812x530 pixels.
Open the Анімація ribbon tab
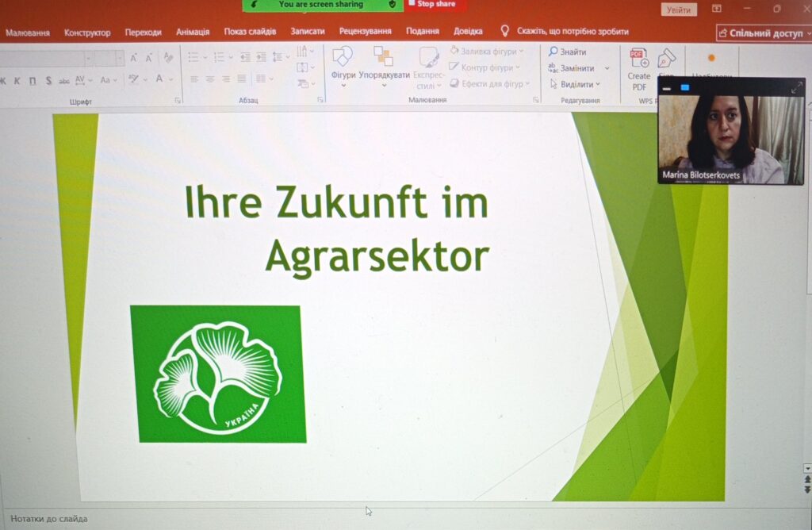click(193, 32)
